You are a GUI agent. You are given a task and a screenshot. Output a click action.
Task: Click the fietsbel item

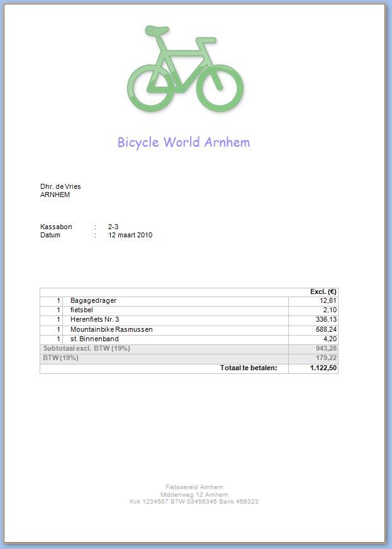tap(82, 310)
